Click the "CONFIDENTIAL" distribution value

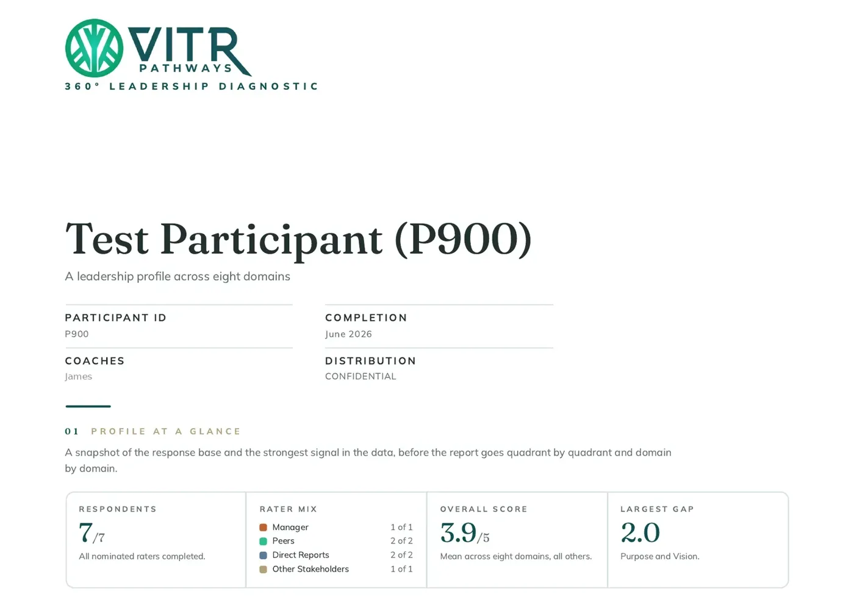(x=361, y=377)
